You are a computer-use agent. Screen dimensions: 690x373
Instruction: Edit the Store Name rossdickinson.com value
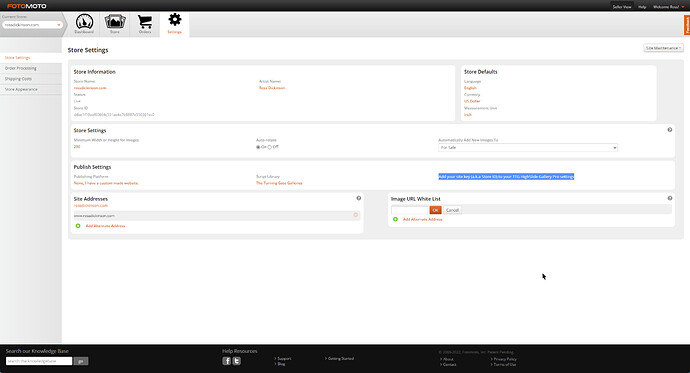[x=90, y=88]
